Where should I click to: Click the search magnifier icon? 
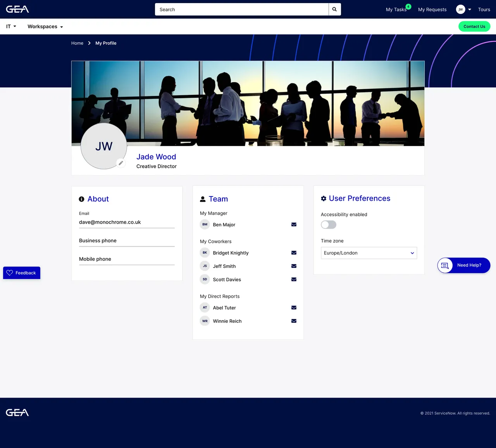[x=334, y=9]
